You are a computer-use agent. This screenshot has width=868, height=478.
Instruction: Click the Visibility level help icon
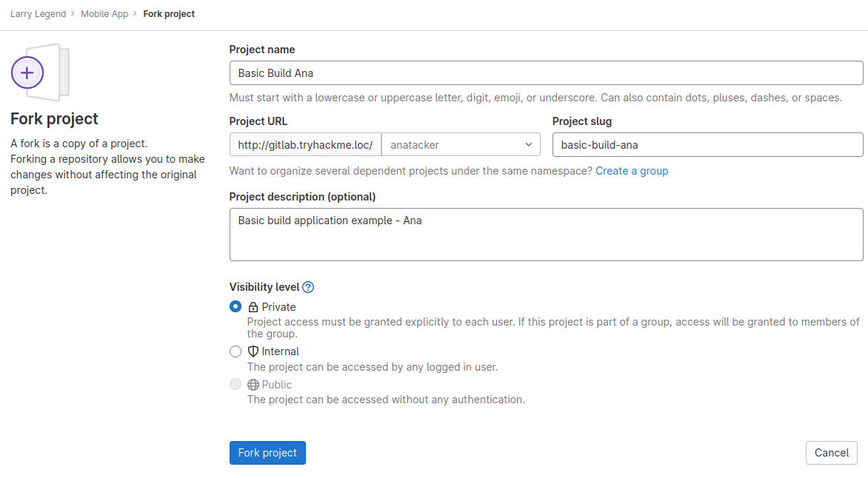click(x=309, y=287)
